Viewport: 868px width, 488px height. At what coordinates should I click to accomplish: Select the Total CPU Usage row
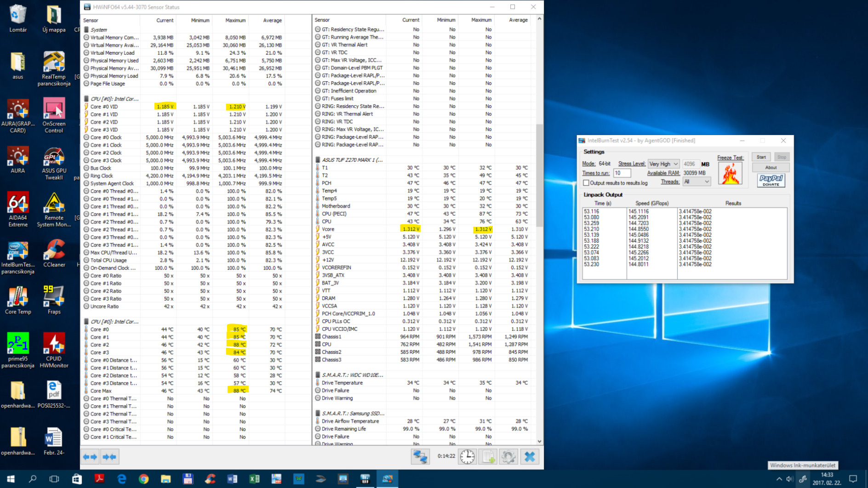[184, 260]
